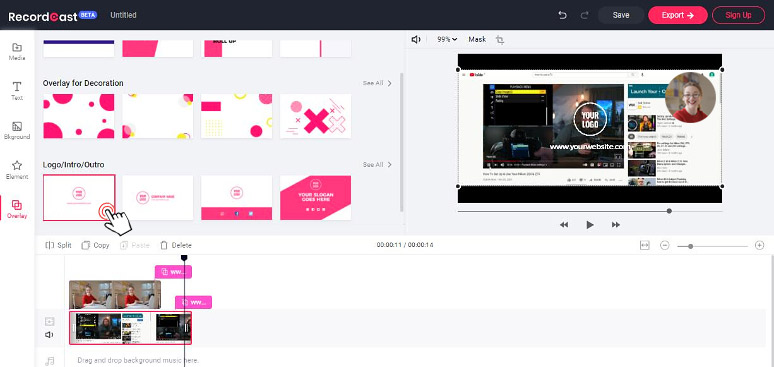Click the fit timeline width icon
The height and width of the screenshot is (367, 774).
coord(645,245)
